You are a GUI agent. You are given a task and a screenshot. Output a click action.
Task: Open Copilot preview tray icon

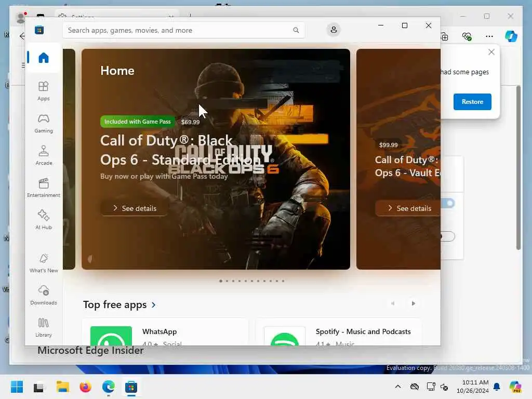tap(515, 387)
